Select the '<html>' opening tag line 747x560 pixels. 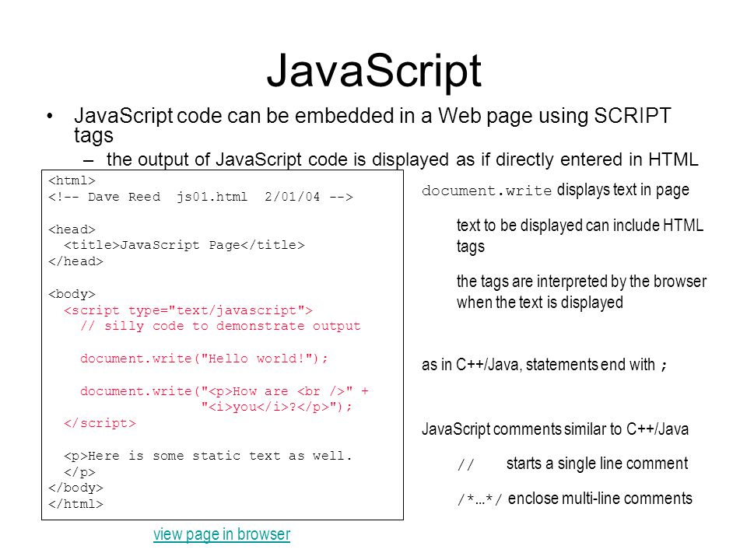tap(72, 180)
